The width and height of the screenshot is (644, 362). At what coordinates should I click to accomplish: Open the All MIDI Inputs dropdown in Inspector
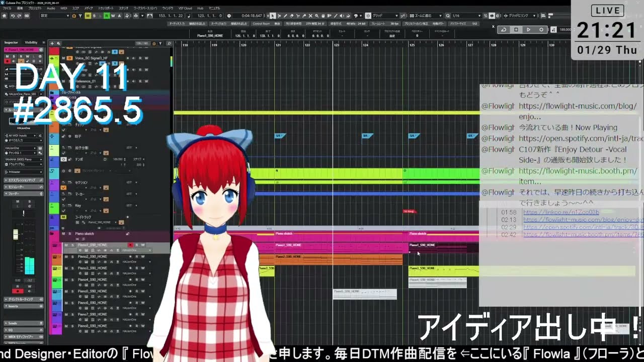tap(20, 136)
